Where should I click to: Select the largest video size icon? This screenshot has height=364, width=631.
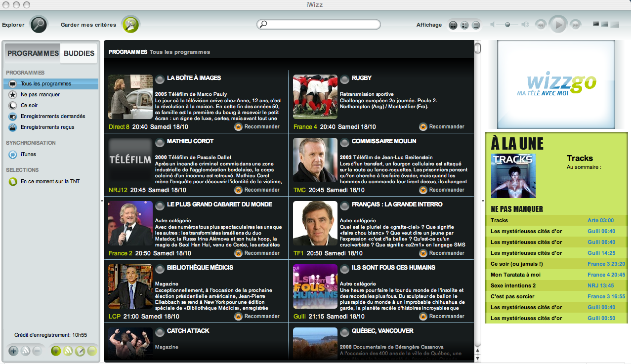click(614, 24)
